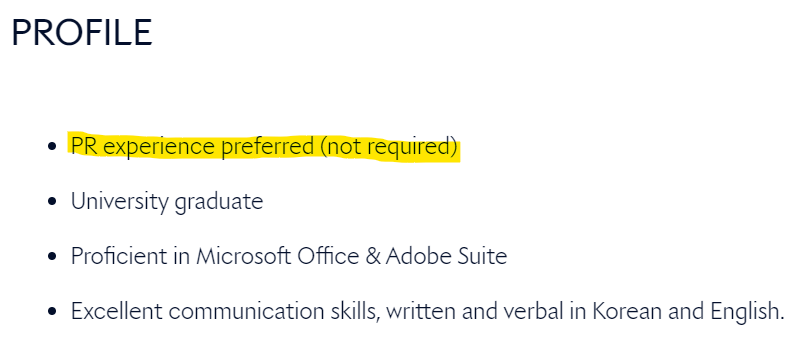This screenshot has width=812, height=362.
Task: Click the word 'Korean'
Action: coord(627,311)
